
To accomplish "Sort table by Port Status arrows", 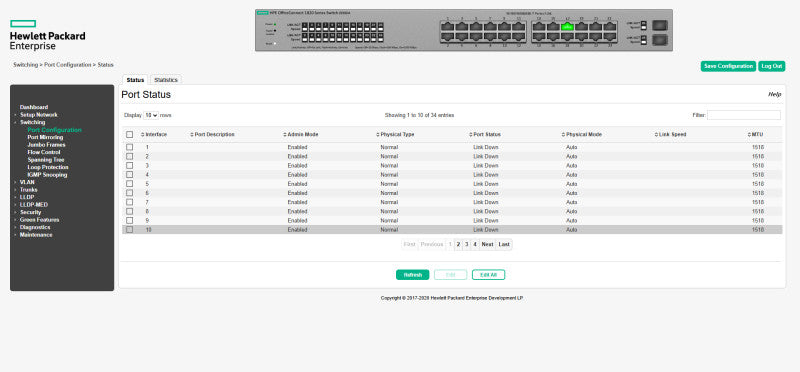I will (470, 135).
